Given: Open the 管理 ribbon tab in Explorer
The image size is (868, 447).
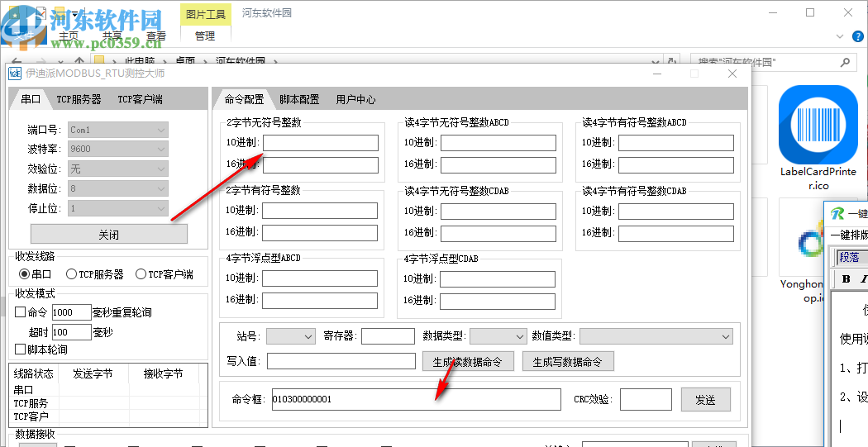Looking at the screenshot, I should pos(205,36).
